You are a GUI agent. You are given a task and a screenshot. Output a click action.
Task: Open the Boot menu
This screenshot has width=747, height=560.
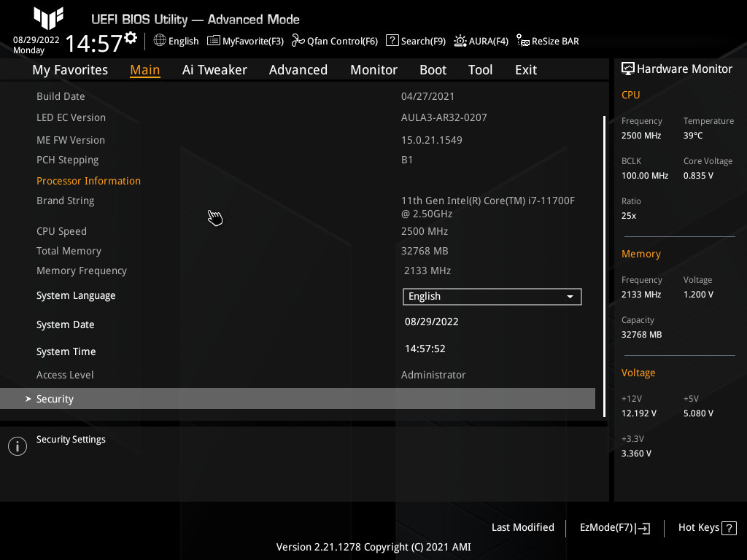[433, 69]
